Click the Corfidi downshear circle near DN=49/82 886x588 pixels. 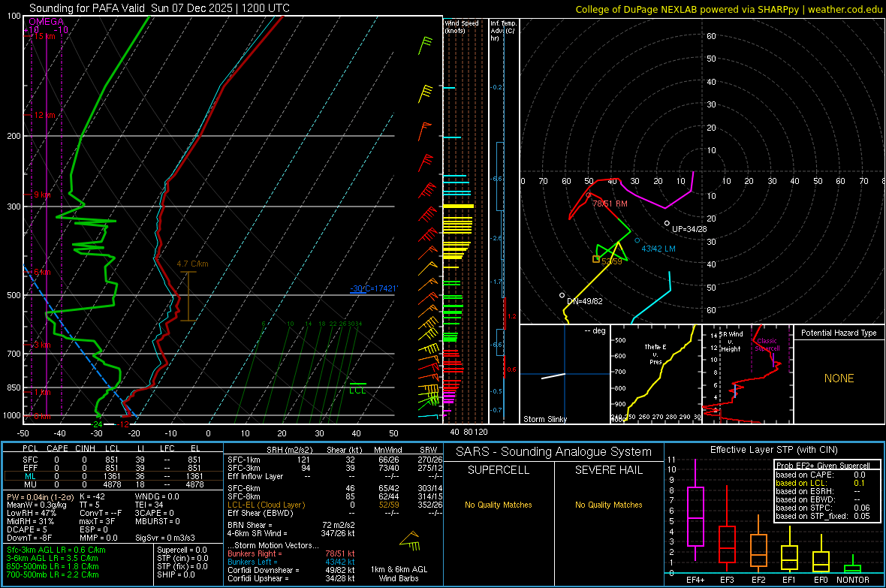pyautogui.click(x=562, y=295)
